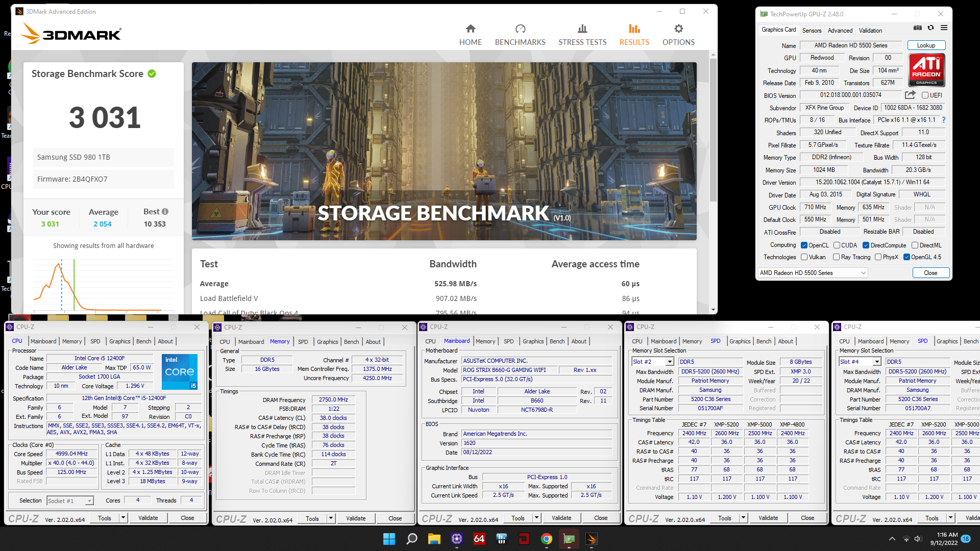Open taskbar Search

click(411, 539)
